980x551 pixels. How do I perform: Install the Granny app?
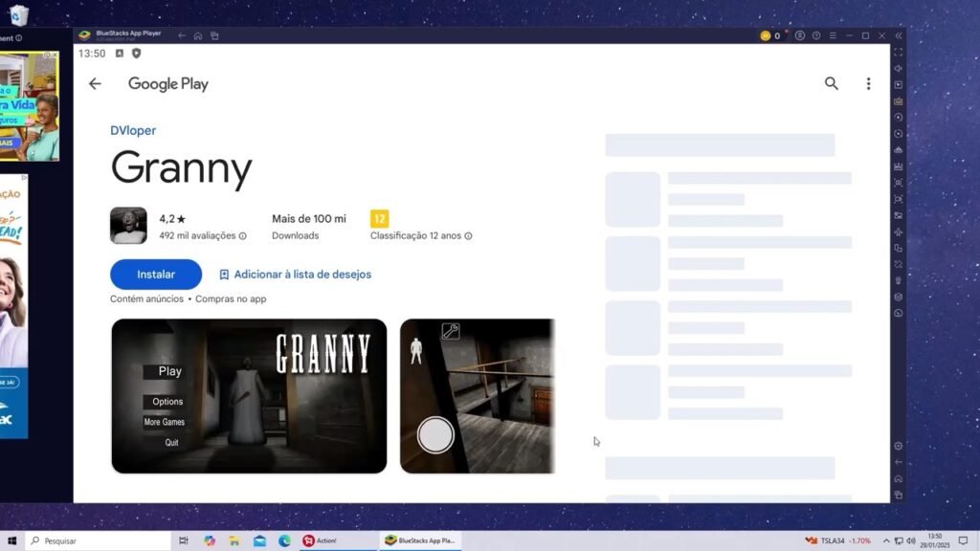pyautogui.click(x=156, y=275)
